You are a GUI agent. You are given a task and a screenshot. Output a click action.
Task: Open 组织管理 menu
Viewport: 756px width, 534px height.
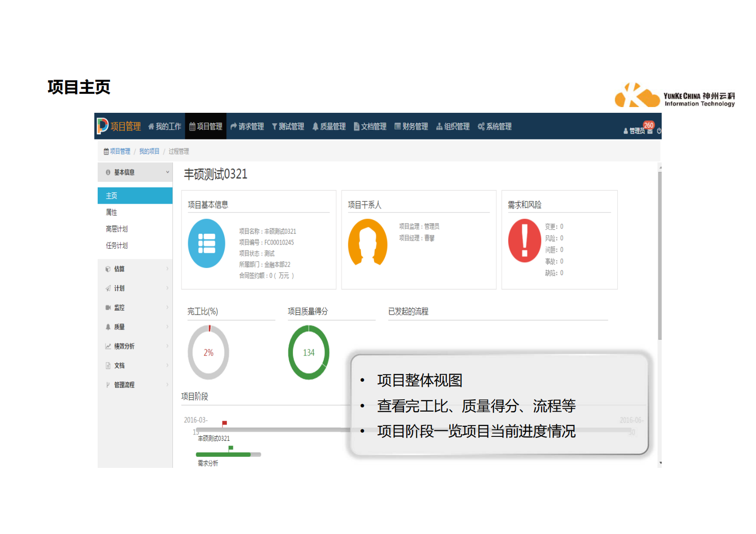[x=453, y=127]
